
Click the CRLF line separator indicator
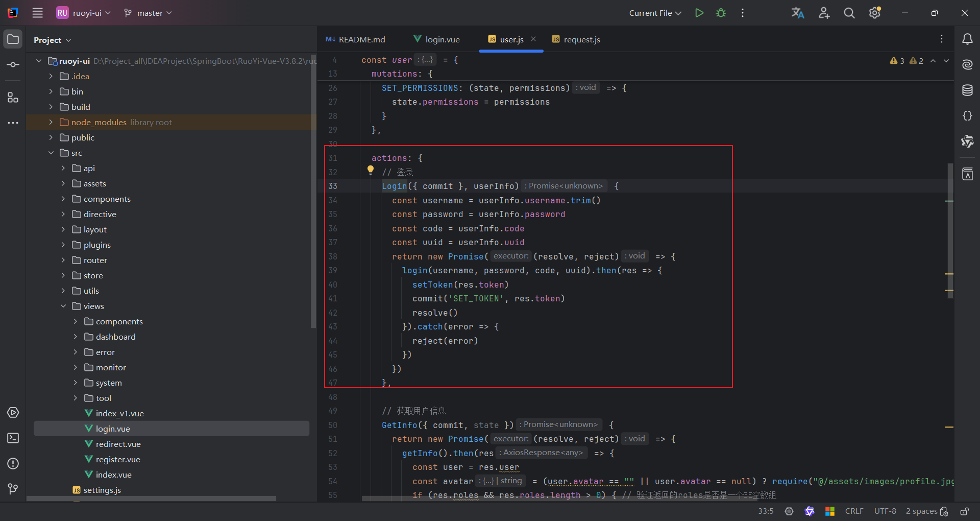pyautogui.click(x=854, y=511)
